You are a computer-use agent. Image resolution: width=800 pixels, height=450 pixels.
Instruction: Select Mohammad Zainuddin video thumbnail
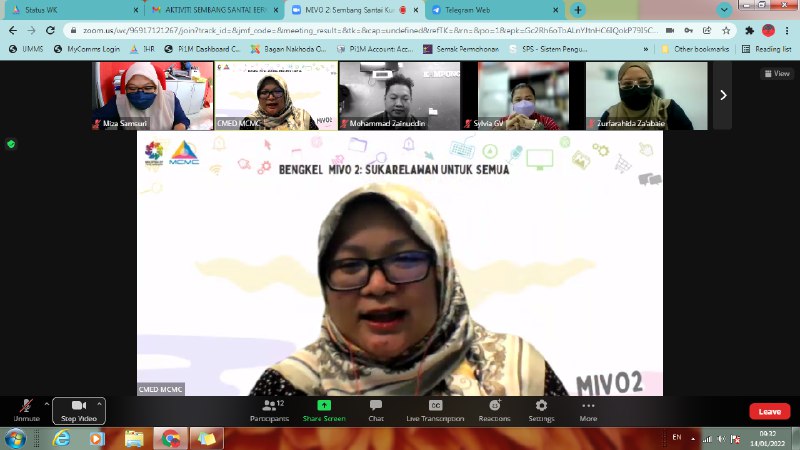[x=399, y=96]
